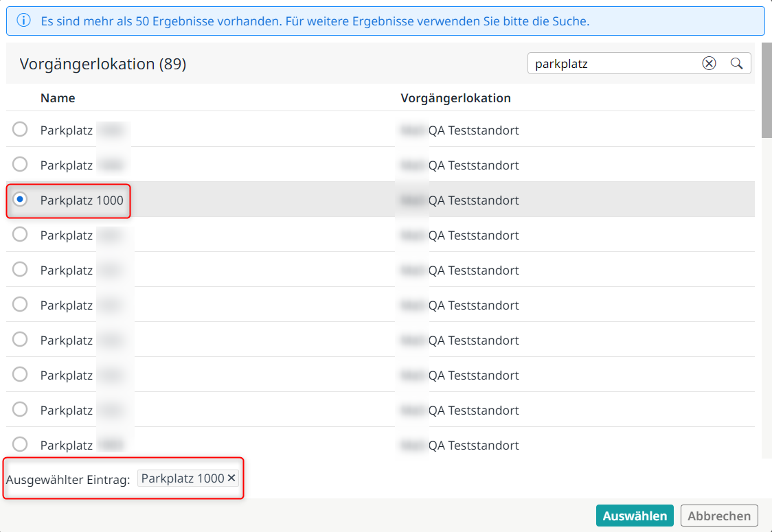Image resolution: width=772 pixels, height=532 pixels.
Task: Pick the last visible Parkplatz radio button
Action: coord(20,445)
